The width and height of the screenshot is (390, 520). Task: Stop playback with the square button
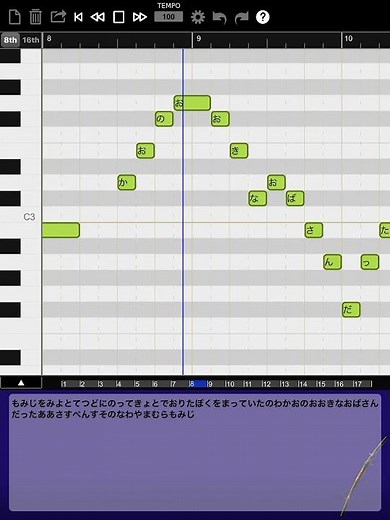point(119,17)
